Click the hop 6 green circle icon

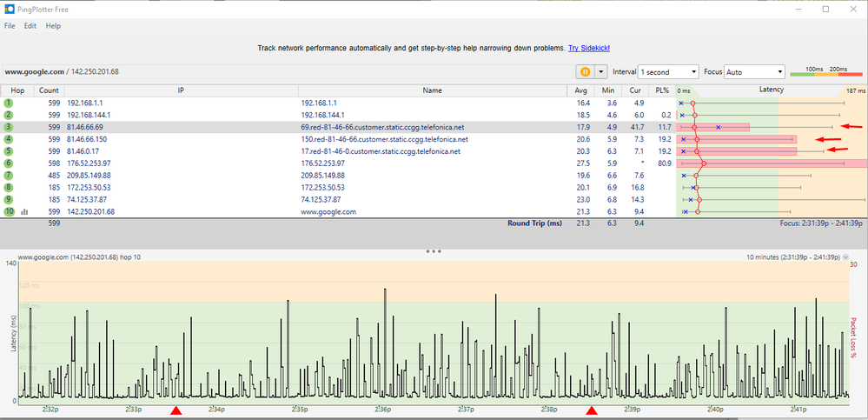tap(9, 163)
